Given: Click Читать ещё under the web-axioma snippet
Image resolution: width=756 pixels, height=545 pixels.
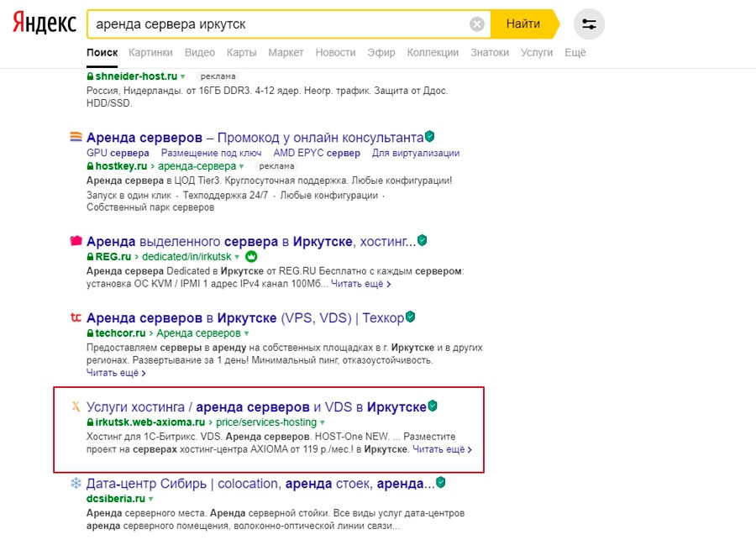Looking at the screenshot, I should (x=442, y=449).
